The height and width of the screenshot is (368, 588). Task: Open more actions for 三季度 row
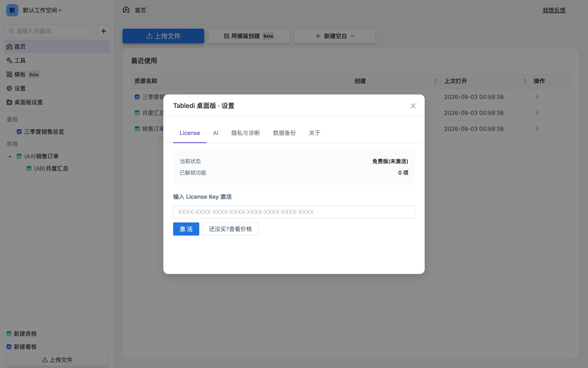537,97
